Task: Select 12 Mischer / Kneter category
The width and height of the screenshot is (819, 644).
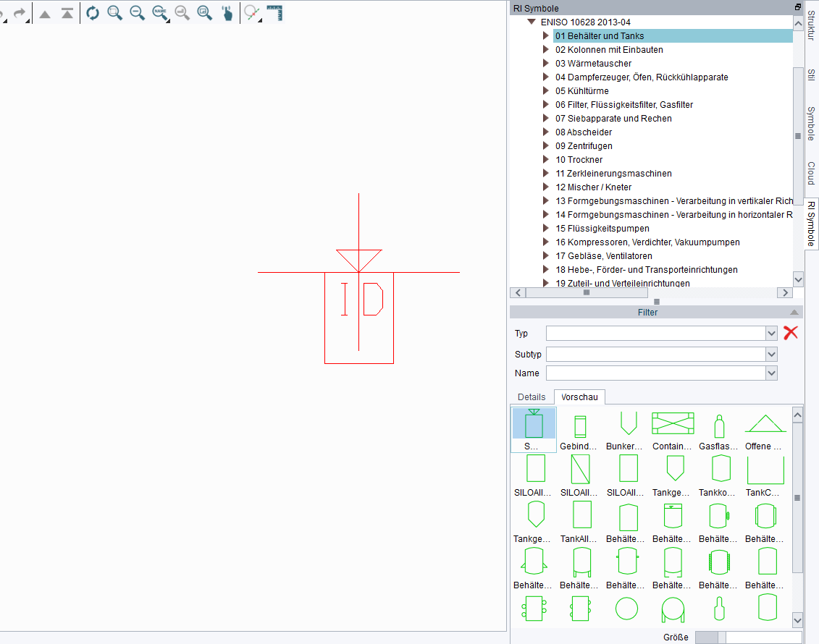Action: click(x=593, y=187)
